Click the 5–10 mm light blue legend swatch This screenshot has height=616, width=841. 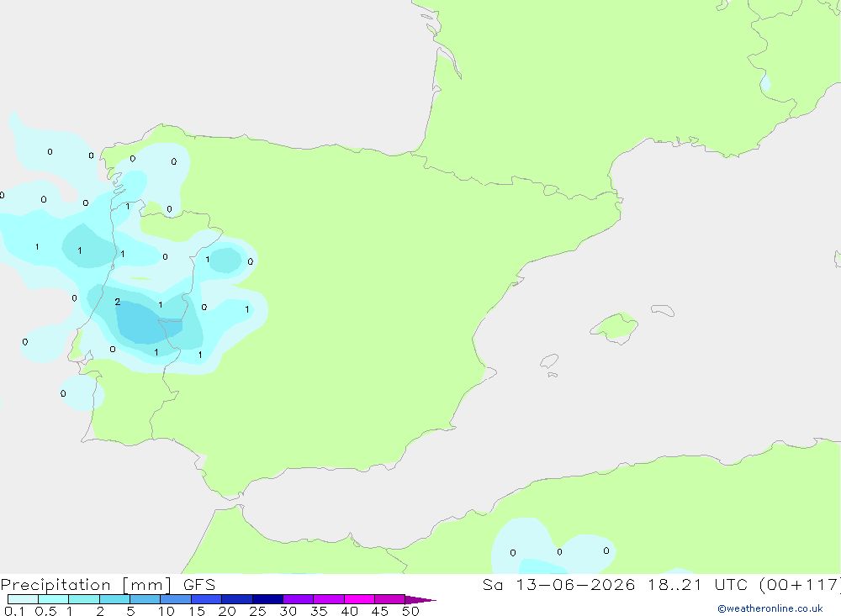pyautogui.click(x=145, y=599)
